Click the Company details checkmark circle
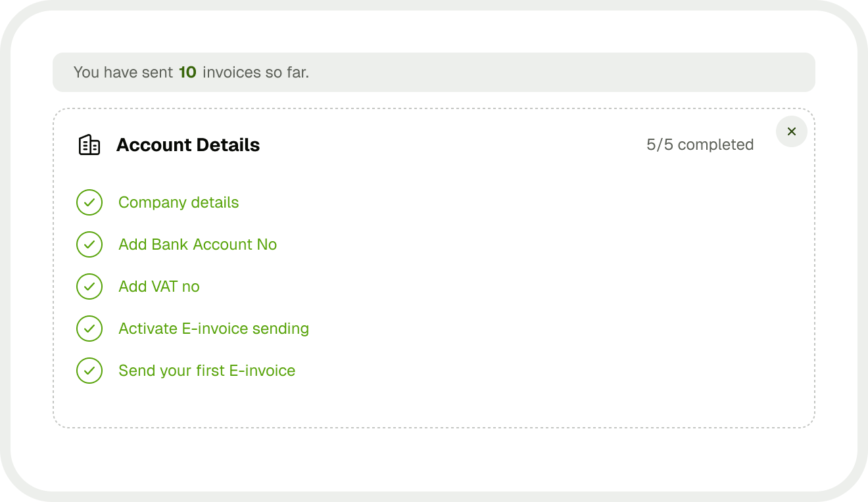The width and height of the screenshot is (868, 502). [x=89, y=202]
